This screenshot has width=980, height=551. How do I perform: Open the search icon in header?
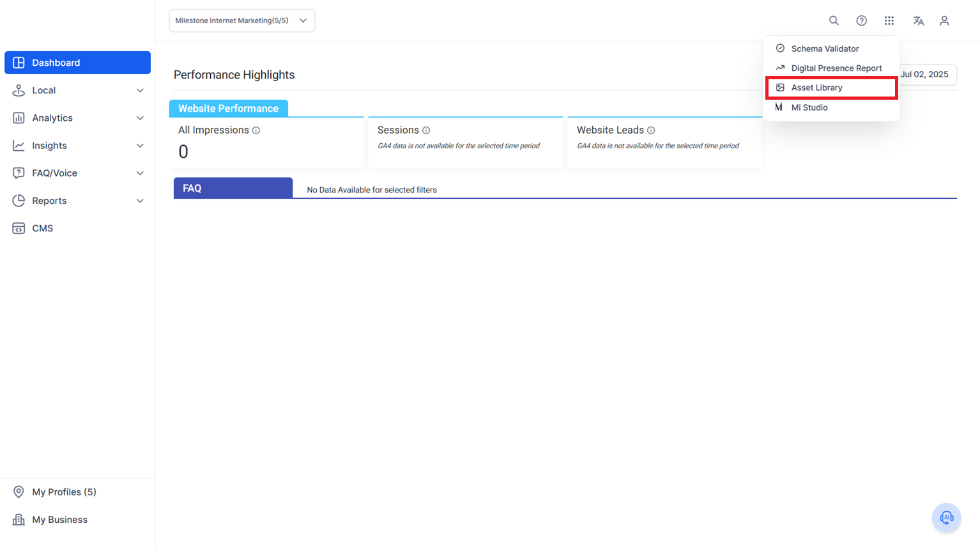(x=834, y=20)
